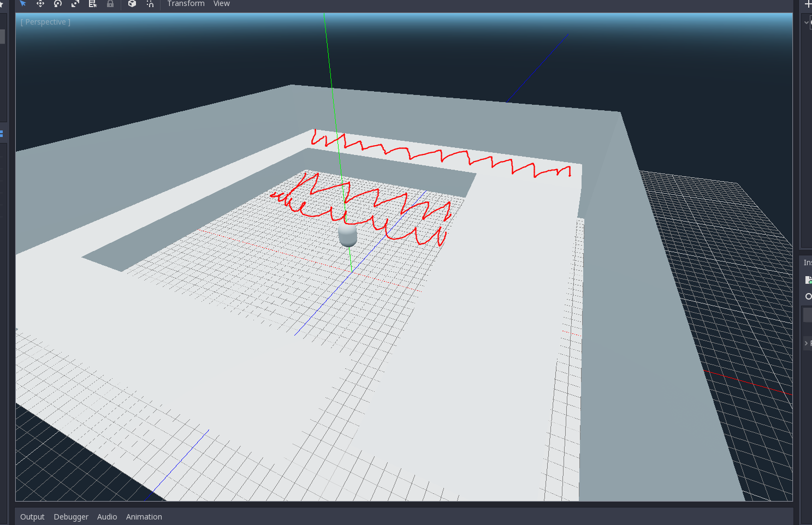Activate the Scale Mode tool

point(75,4)
